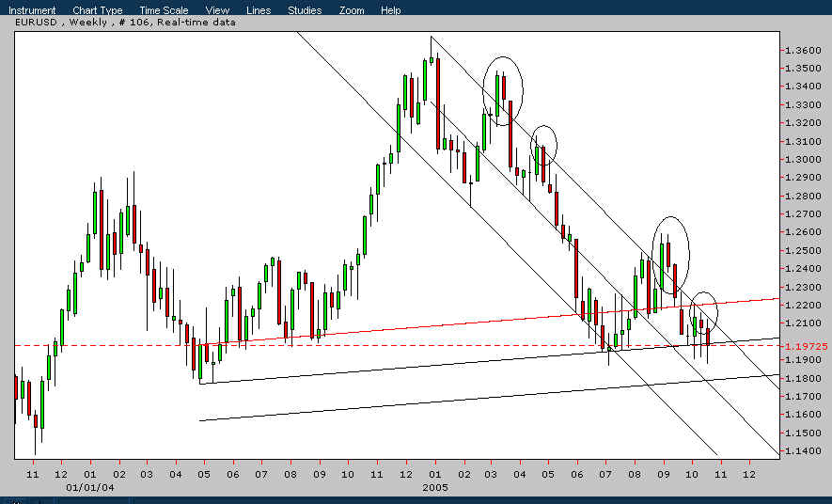Click the 1.2200 price axis label
832x504 pixels.
[x=803, y=305]
